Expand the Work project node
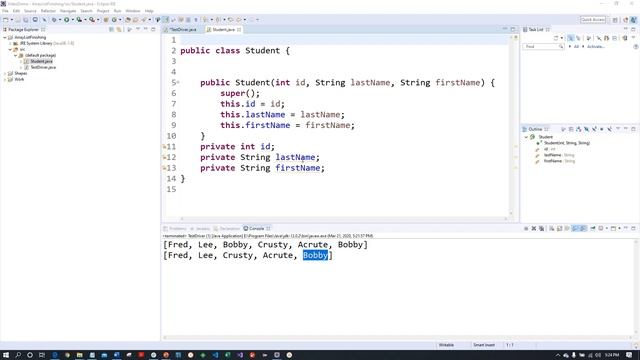This screenshot has width=640, height=360. 5,80
